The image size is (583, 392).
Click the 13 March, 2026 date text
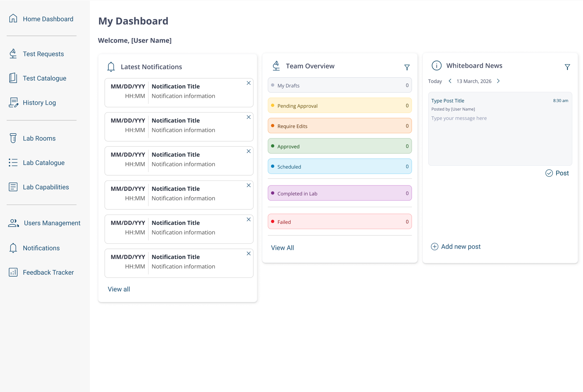coord(474,81)
